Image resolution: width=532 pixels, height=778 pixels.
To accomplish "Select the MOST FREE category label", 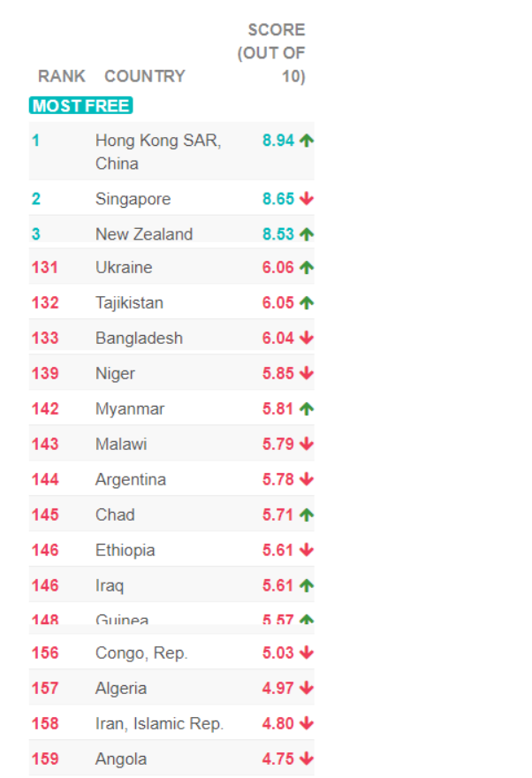I will 81,106.
